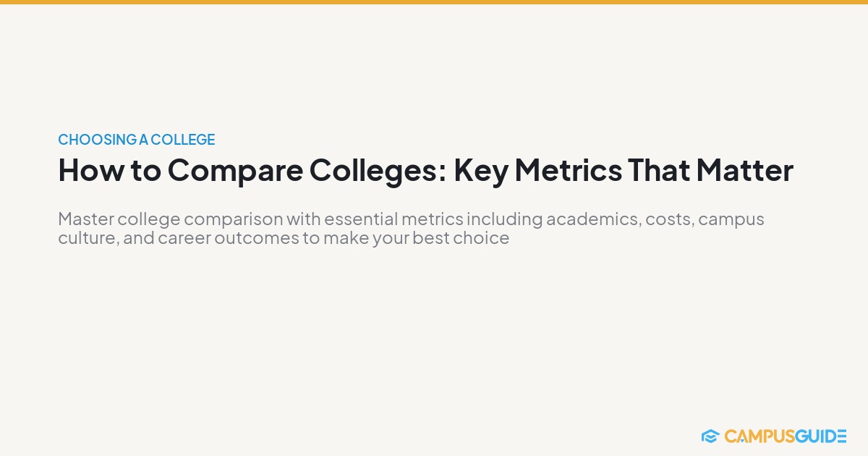Click the word 'Matter' ending the headline

(744, 171)
